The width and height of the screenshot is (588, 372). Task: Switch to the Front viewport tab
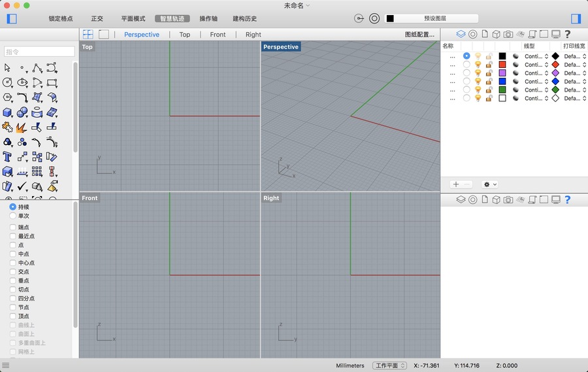[x=218, y=35]
